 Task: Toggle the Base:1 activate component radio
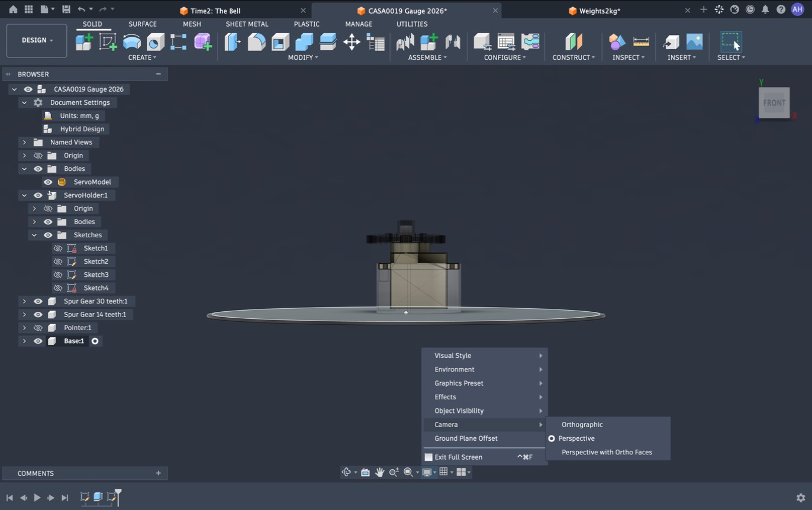95,341
